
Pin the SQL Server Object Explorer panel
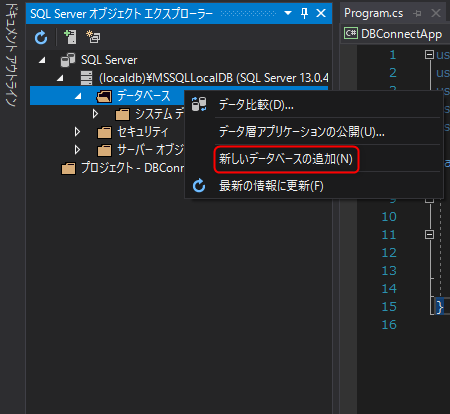click(x=304, y=13)
